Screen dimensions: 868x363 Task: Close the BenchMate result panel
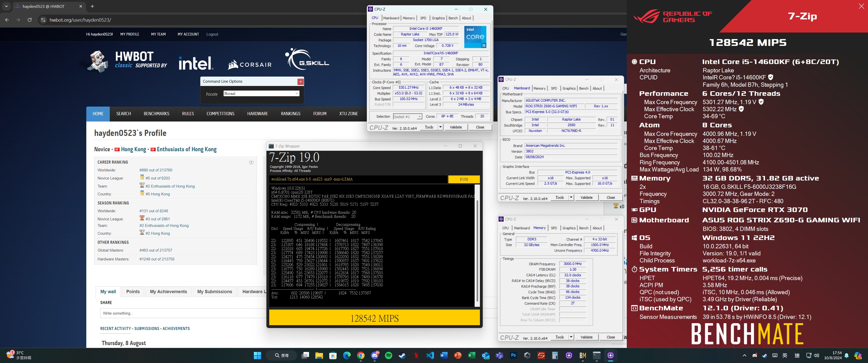click(x=861, y=6)
